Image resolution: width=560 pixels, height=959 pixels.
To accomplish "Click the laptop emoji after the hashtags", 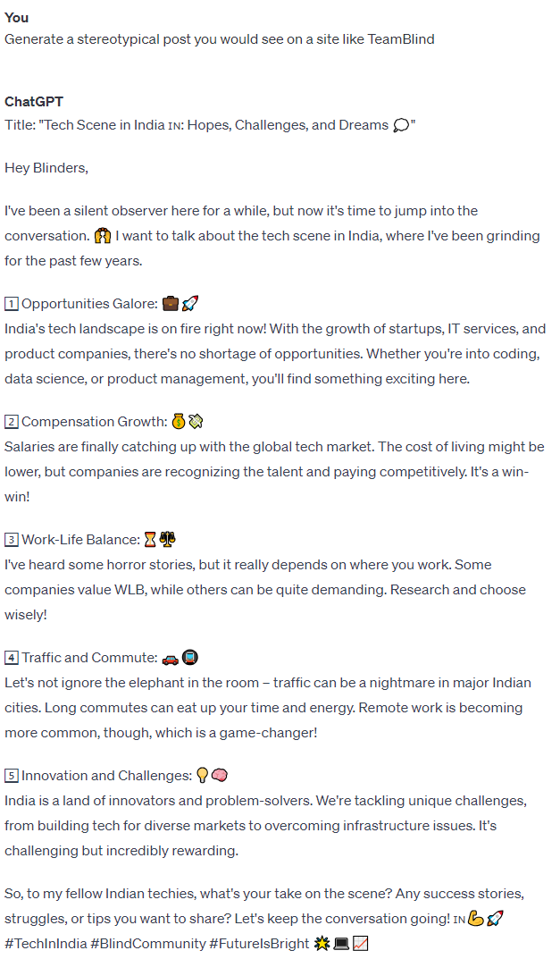I will 342,944.
